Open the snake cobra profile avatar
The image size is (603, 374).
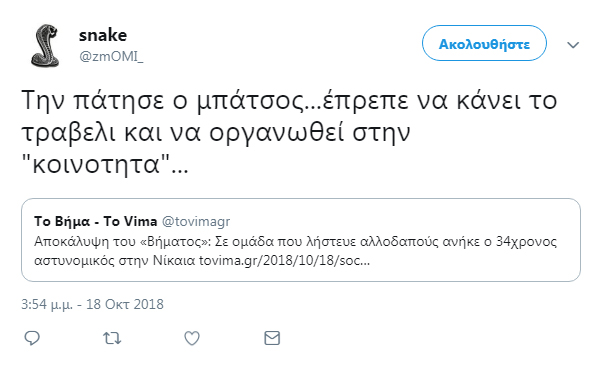click(x=45, y=46)
